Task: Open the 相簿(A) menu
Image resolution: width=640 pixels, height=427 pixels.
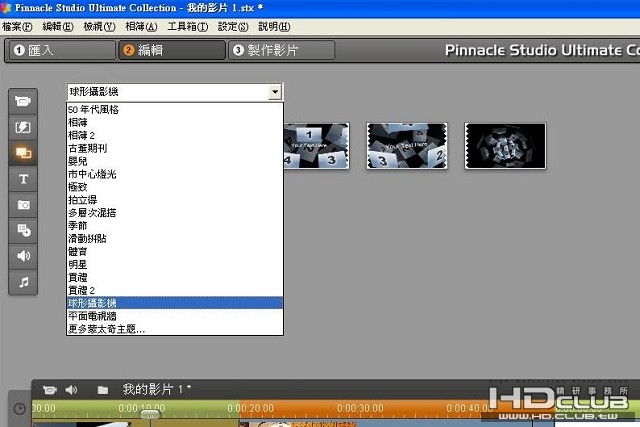Action: tap(141, 27)
